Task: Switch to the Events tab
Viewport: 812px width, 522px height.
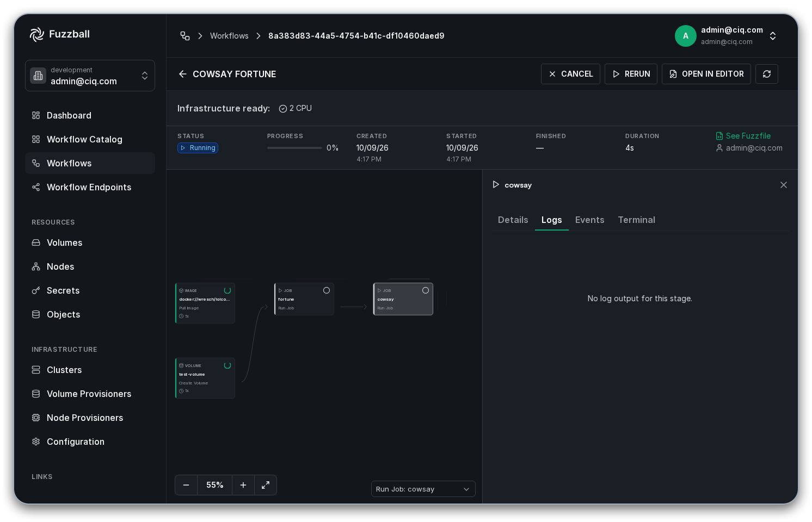Action: tap(590, 220)
